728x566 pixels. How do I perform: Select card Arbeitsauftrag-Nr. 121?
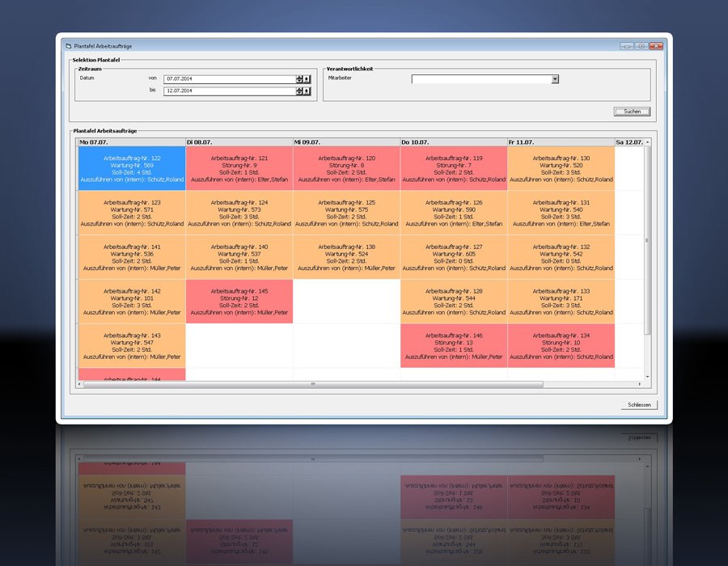click(x=239, y=168)
